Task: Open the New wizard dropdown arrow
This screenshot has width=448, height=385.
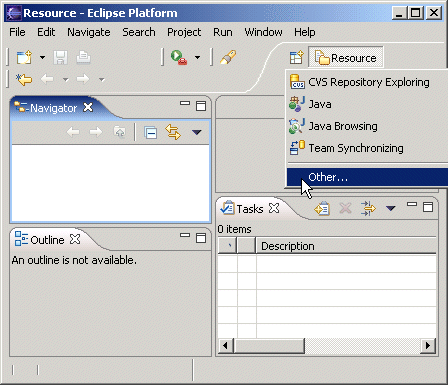Action: click(x=42, y=58)
